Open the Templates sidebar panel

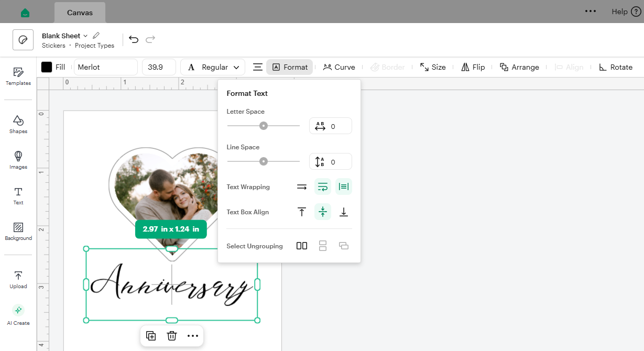click(18, 76)
